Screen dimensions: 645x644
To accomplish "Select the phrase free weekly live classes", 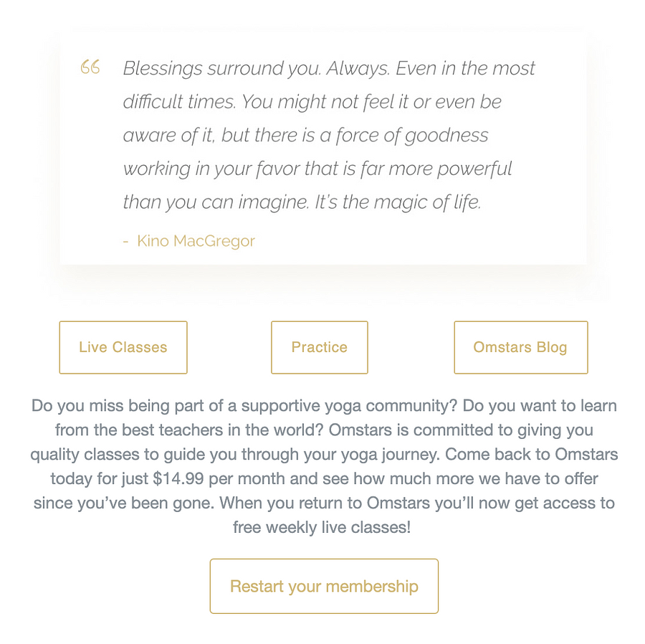I will 321,527.
